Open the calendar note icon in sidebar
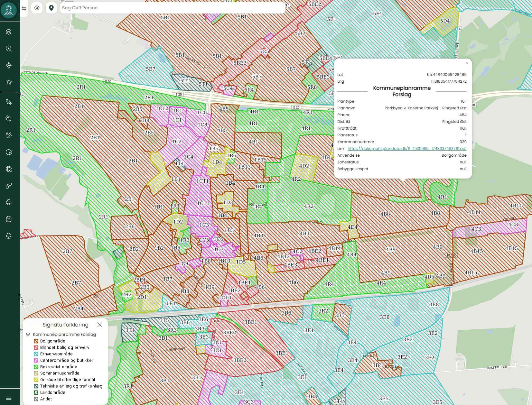This screenshot has width=532, height=405. coord(9,219)
